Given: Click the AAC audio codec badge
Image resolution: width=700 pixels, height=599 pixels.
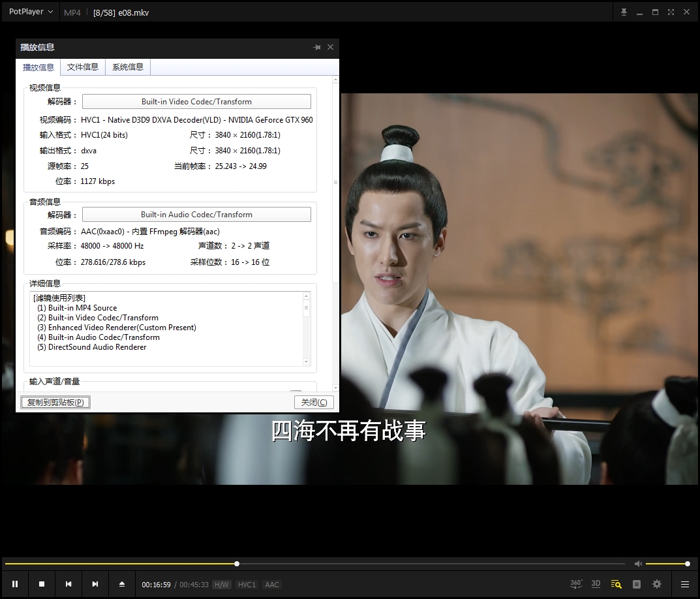Looking at the screenshot, I should (272, 585).
